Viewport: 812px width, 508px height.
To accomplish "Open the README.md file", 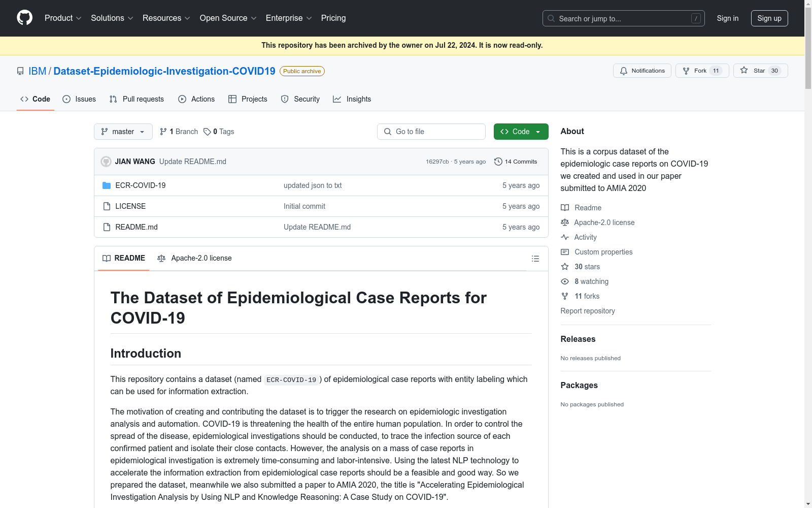I will coord(137,227).
